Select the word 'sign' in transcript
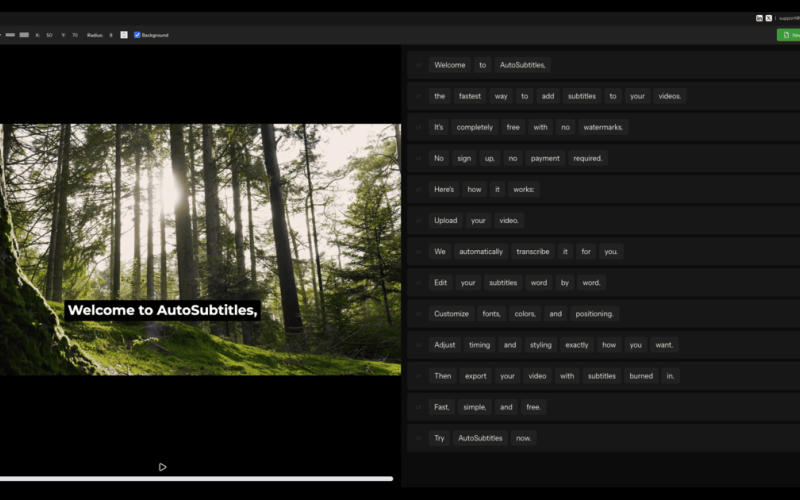The width and height of the screenshot is (800, 500). [x=464, y=158]
